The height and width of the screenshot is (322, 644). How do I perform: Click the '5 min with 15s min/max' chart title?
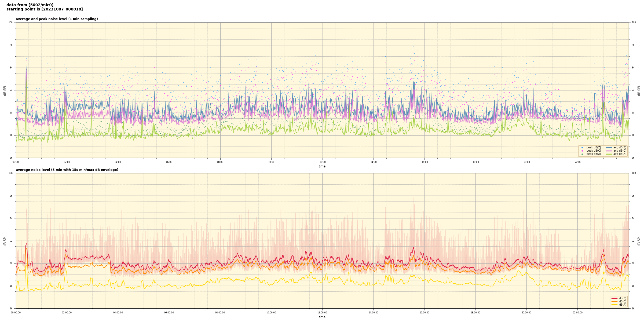pyautogui.click(x=67, y=170)
